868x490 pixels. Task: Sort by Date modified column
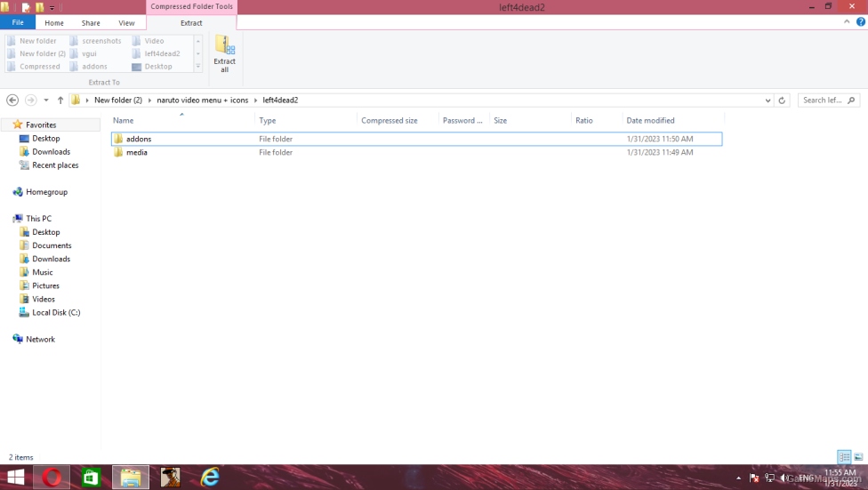(650, 121)
